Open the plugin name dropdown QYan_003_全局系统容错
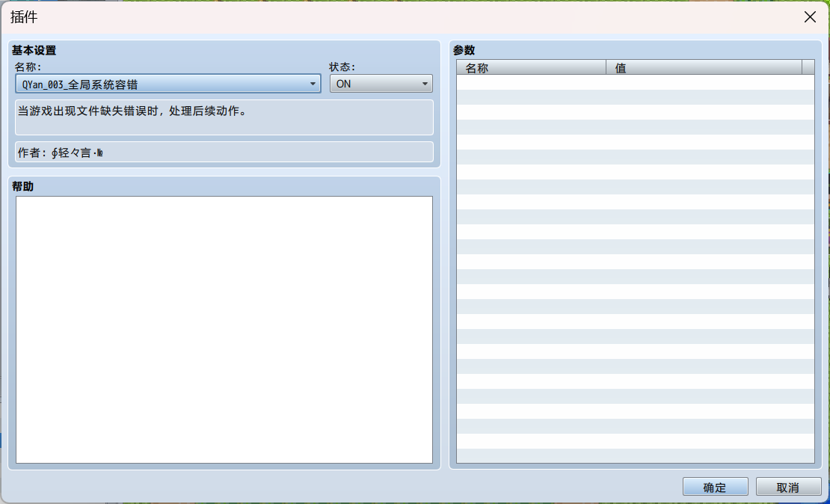Screen dimensions: 830x504 click(167, 84)
